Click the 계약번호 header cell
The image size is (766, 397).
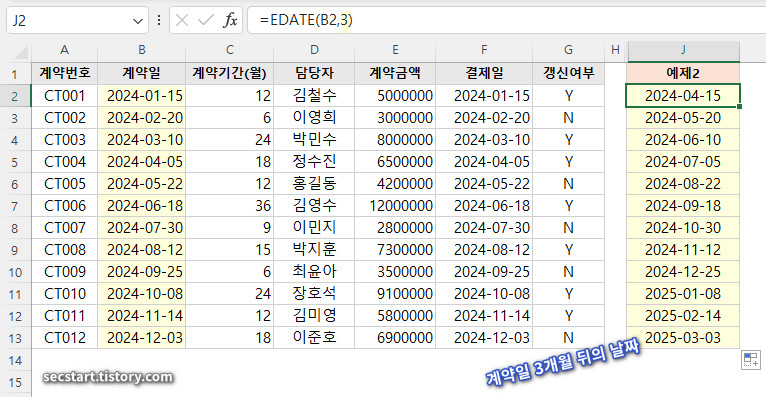64,73
